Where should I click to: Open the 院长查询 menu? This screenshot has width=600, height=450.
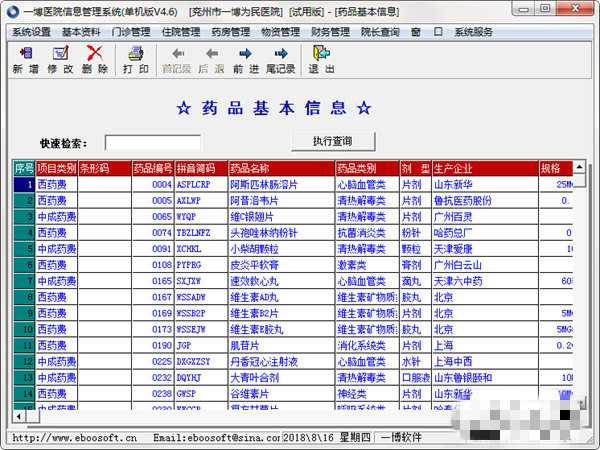point(380,32)
